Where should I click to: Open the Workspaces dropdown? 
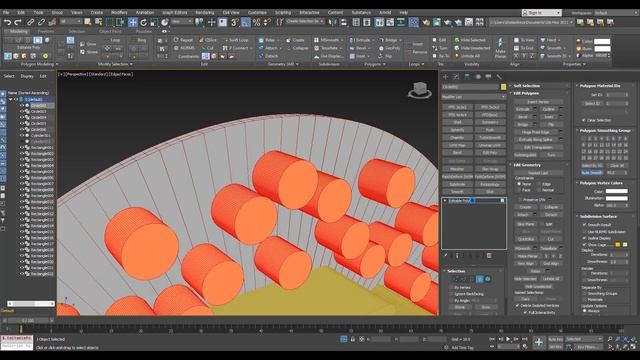pyautogui.click(x=616, y=13)
